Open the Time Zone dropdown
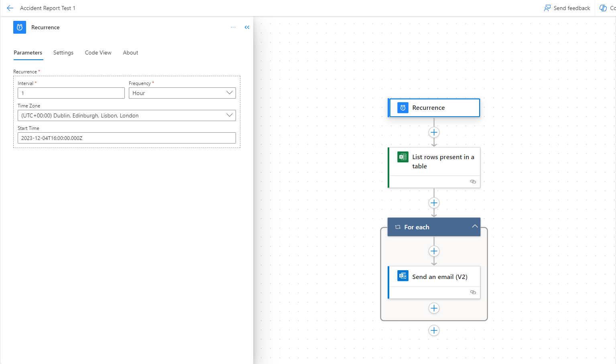 click(x=126, y=115)
